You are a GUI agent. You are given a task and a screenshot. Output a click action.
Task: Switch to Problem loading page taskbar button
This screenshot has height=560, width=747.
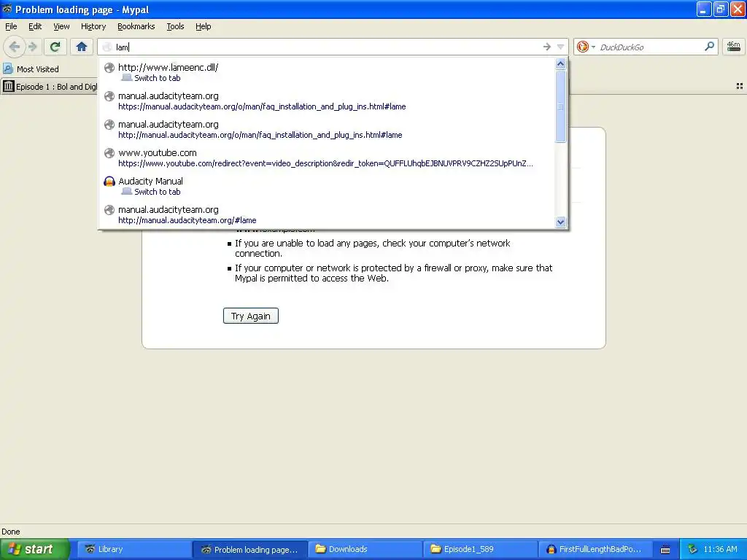pyautogui.click(x=249, y=549)
